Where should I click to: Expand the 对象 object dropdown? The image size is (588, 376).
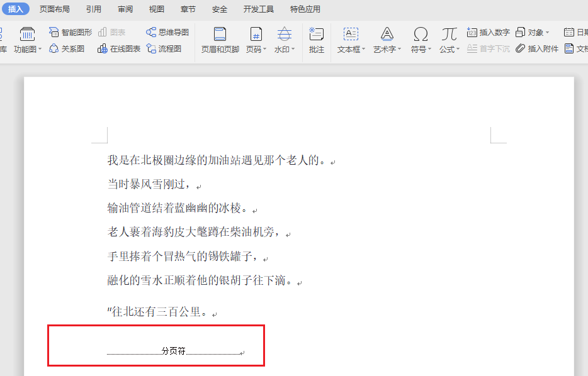tap(536, 31)
